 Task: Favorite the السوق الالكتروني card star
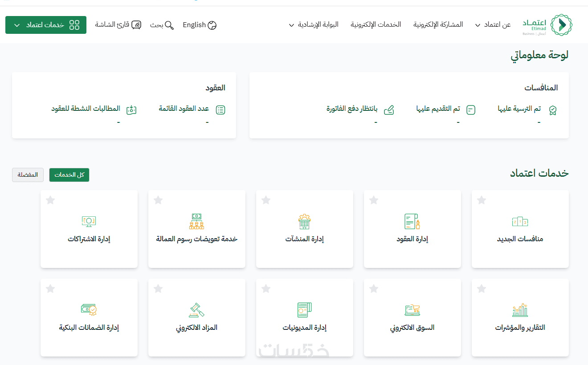click(374, 289)
